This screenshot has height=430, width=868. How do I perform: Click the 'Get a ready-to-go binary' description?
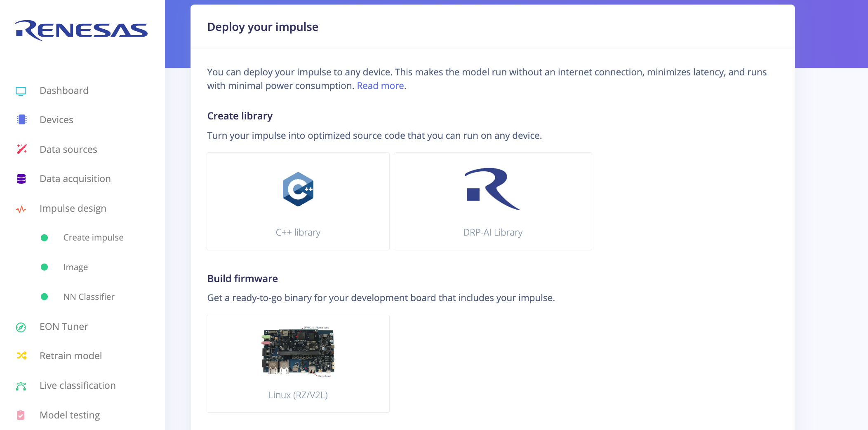(381, 298)
